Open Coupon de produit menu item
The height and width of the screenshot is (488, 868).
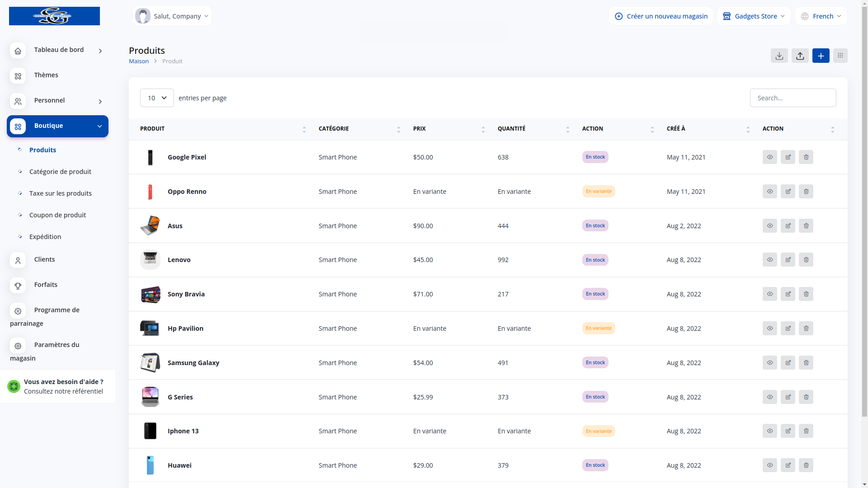pyautogui.click(x=57, y=215)
